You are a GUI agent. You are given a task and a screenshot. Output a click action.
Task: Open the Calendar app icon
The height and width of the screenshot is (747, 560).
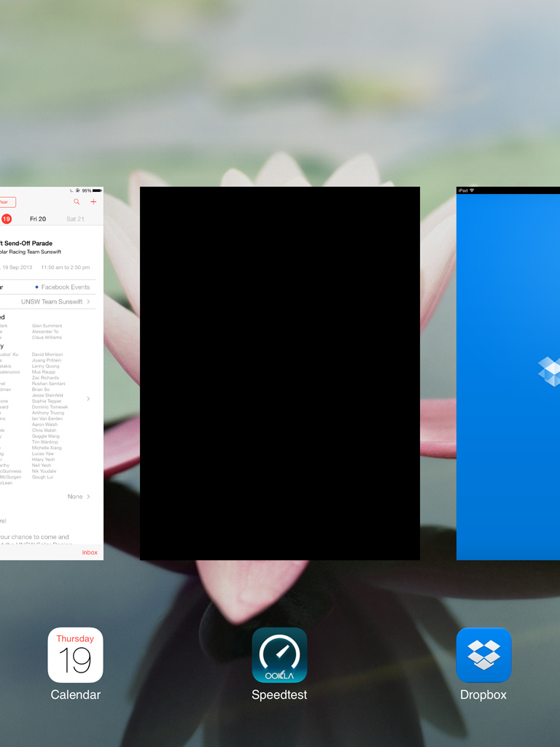[75, 654]
